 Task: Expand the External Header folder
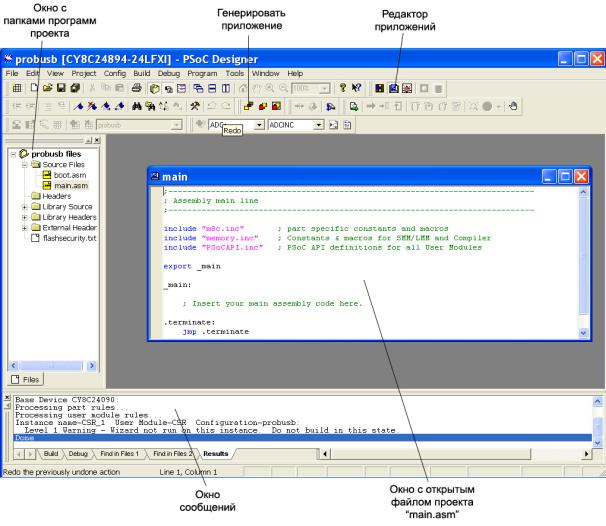25,228
